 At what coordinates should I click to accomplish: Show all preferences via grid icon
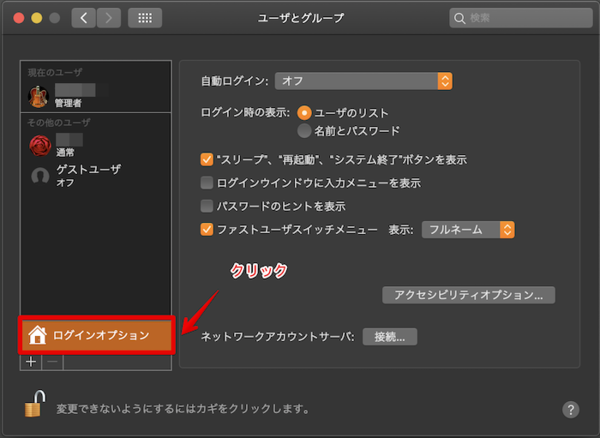click(145, 18)
